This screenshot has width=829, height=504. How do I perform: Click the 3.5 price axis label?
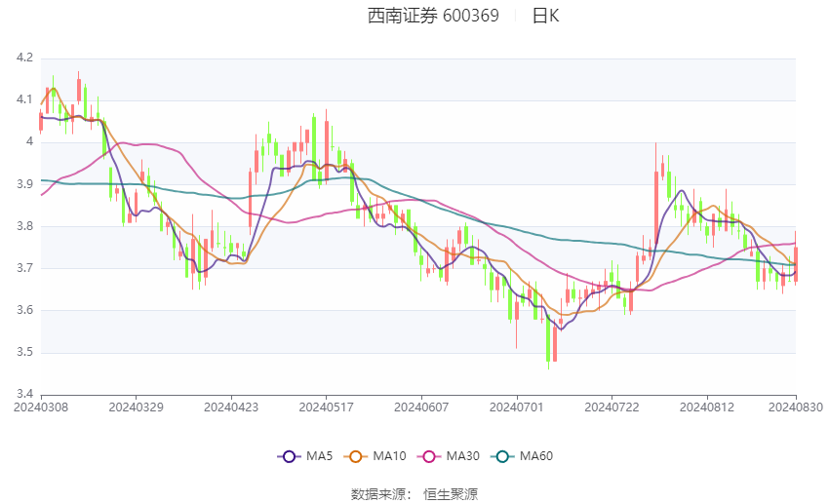point(24,352)
